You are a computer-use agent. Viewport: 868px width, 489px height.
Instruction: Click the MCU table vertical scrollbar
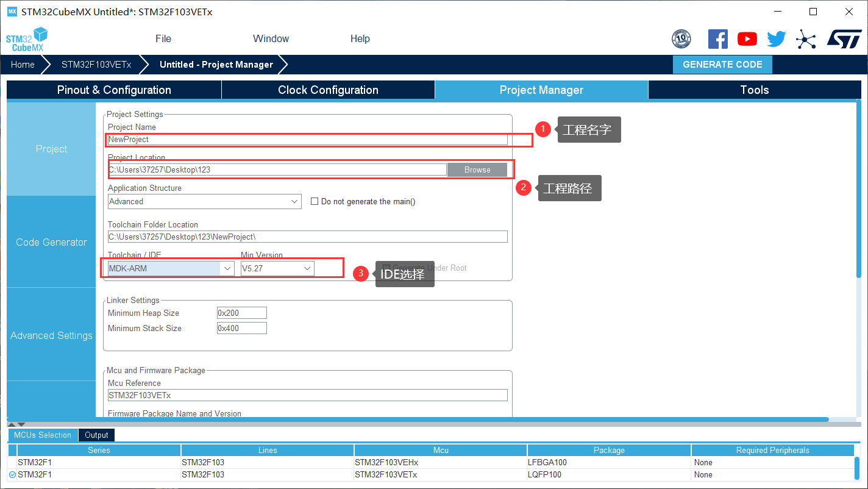coord(858,468)
